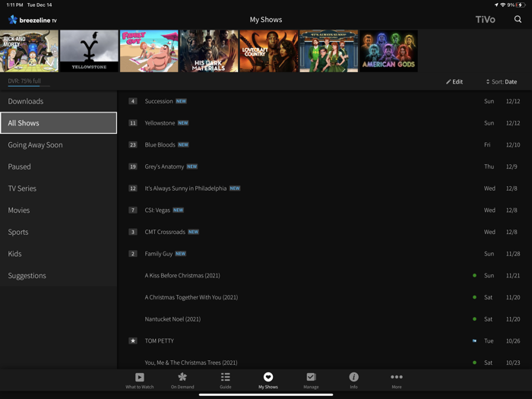Open Yellowstone row in show list
Image resolution: width=532 pixels, height=399 pixels.
[325, 123]
